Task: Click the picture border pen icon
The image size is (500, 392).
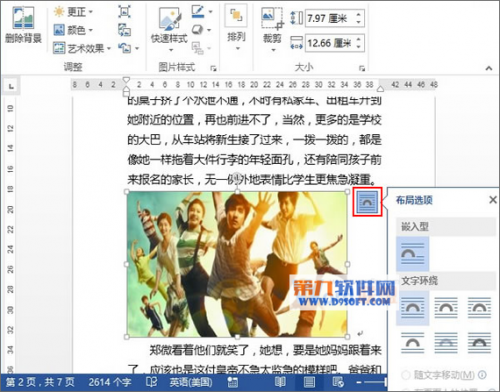Action: click(198, 12)
